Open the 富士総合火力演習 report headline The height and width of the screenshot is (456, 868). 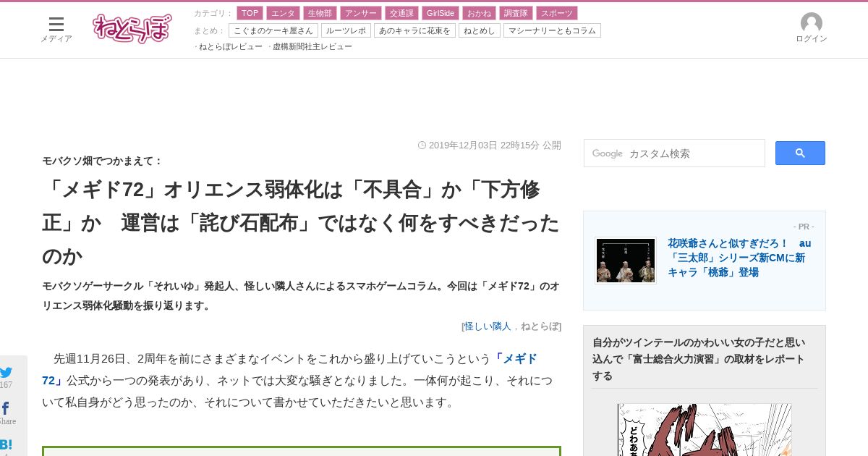[x=699, y=359]
